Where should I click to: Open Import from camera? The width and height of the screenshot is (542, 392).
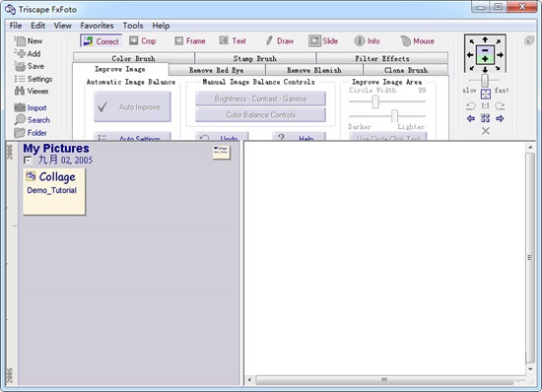(x=31, y=107)
